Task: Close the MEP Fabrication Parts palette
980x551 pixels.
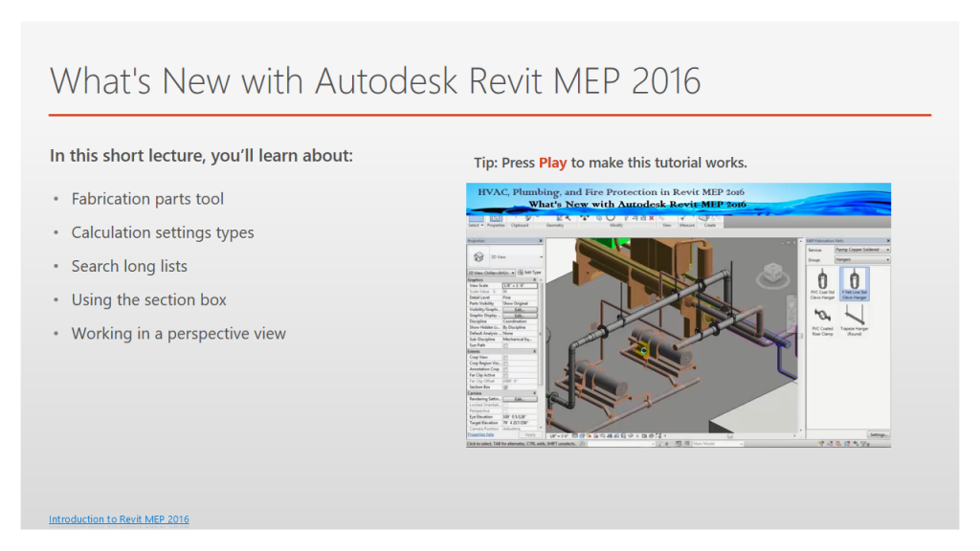Action: (888, 240)
